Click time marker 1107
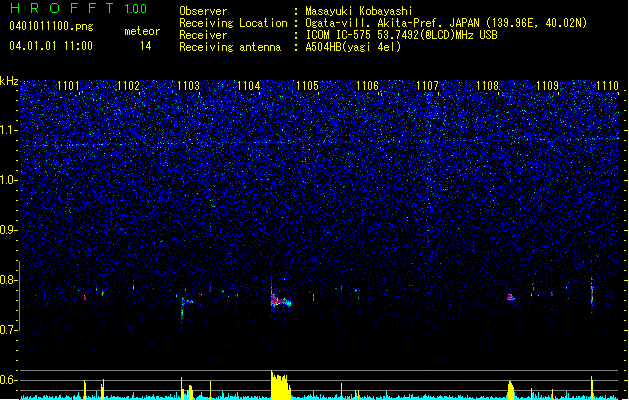Image resolution: width=629 pixels, height=400 pixels. click(x=427, y=86)
